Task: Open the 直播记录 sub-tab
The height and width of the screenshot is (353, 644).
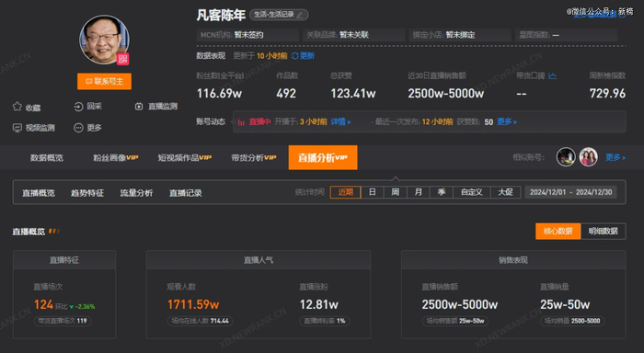Action: (186, 193)
